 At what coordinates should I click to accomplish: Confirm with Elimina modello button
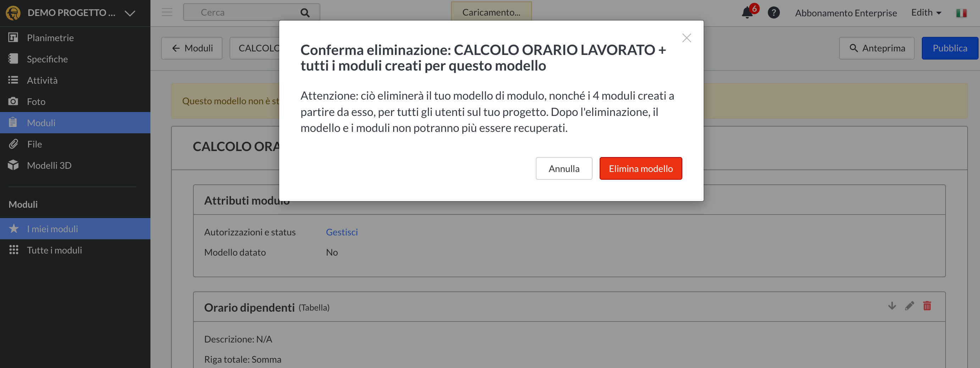click(641, 168)
